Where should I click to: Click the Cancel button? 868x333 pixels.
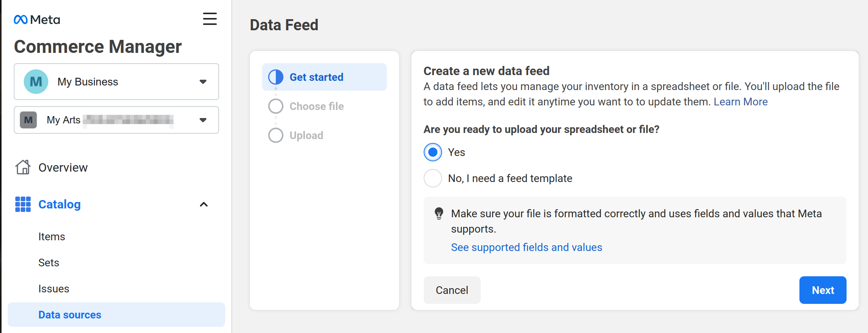pos(452,290)
